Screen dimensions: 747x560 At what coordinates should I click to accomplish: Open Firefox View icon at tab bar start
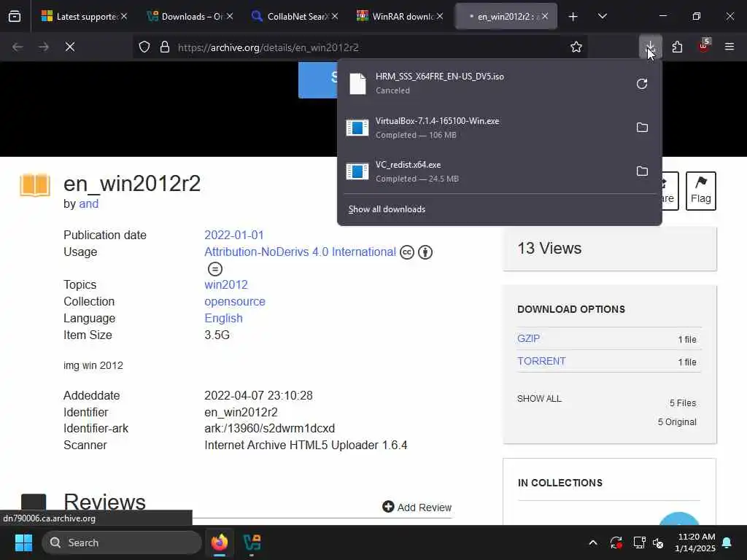(15, 17)
